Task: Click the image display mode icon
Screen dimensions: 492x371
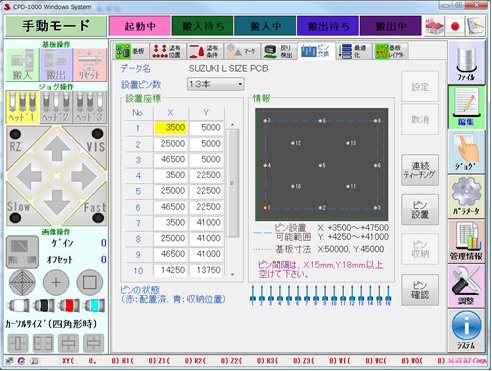Action: coord(22,252)
